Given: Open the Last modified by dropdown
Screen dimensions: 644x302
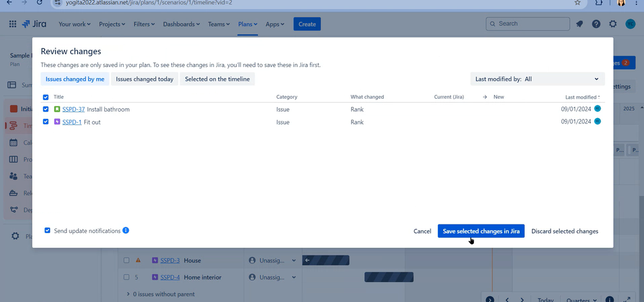Looking at the screenshot, I should click(538, 79).
